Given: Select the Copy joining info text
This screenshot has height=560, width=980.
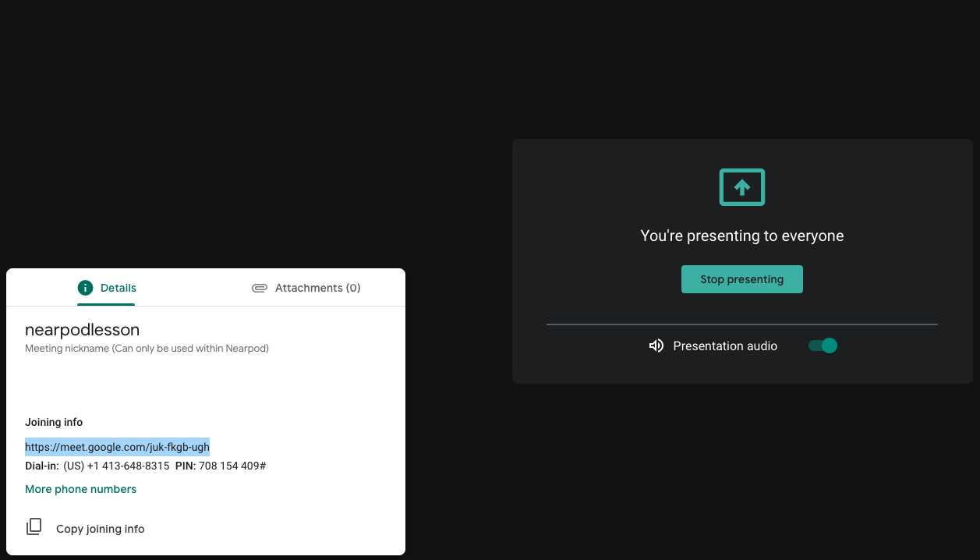Looking at the screenshot, I should point(100,529).
